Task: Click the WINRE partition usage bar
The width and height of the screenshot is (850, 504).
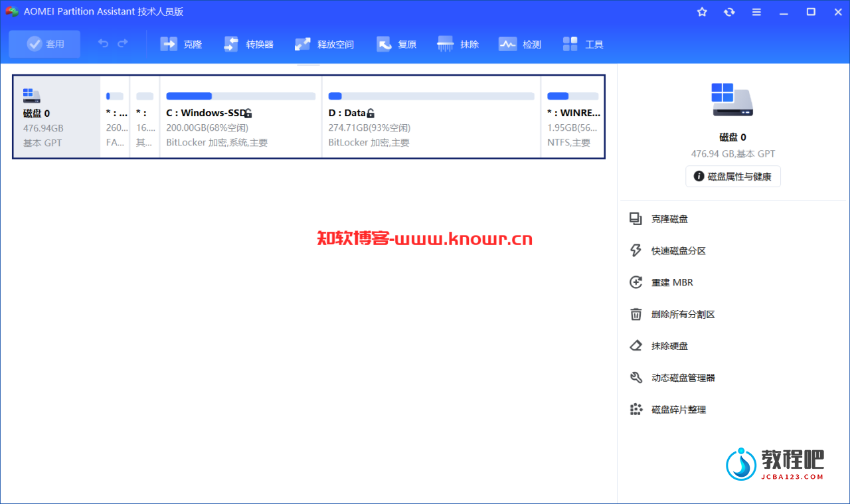Action: click(572, 96)
